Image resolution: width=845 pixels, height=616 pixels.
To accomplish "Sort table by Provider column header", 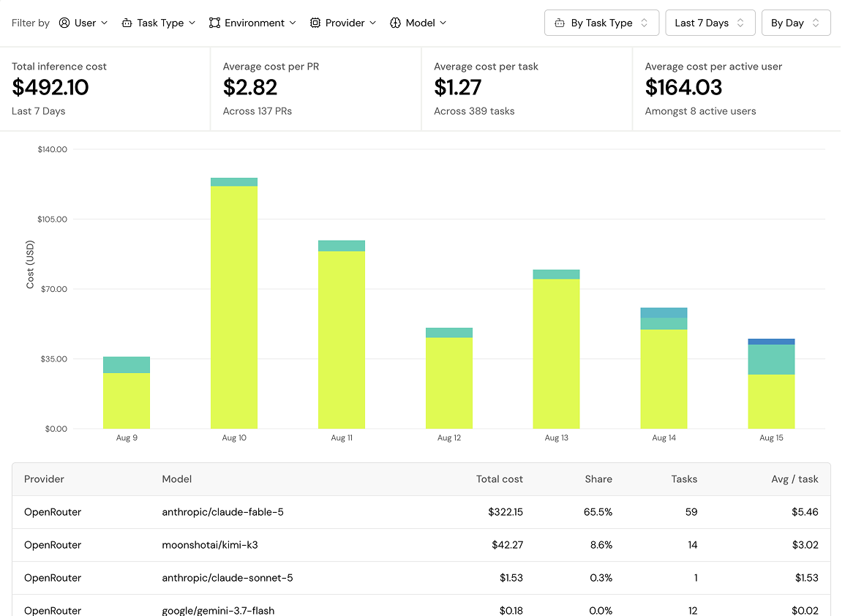I will pos(44,479).
